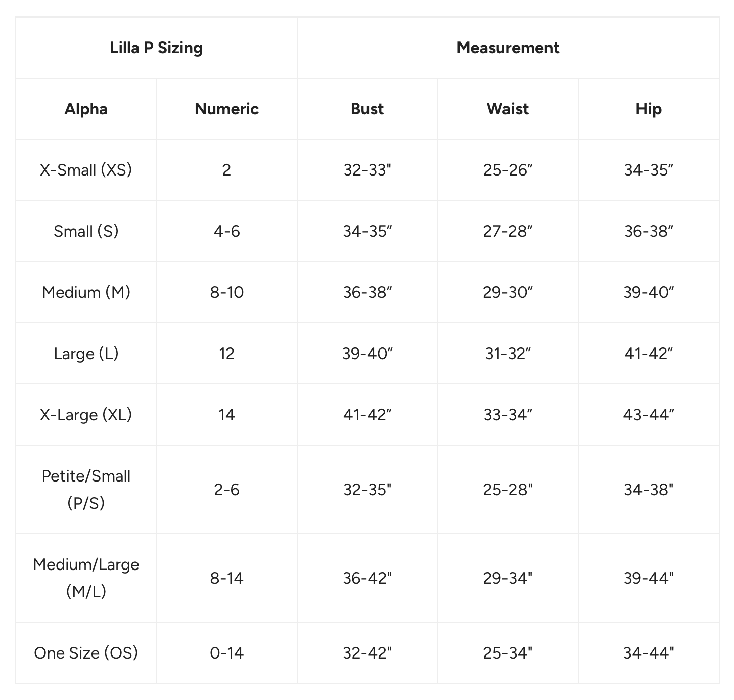The image size is (734, 700).
Task: Click the Hip column header
Action: (648, 109)
